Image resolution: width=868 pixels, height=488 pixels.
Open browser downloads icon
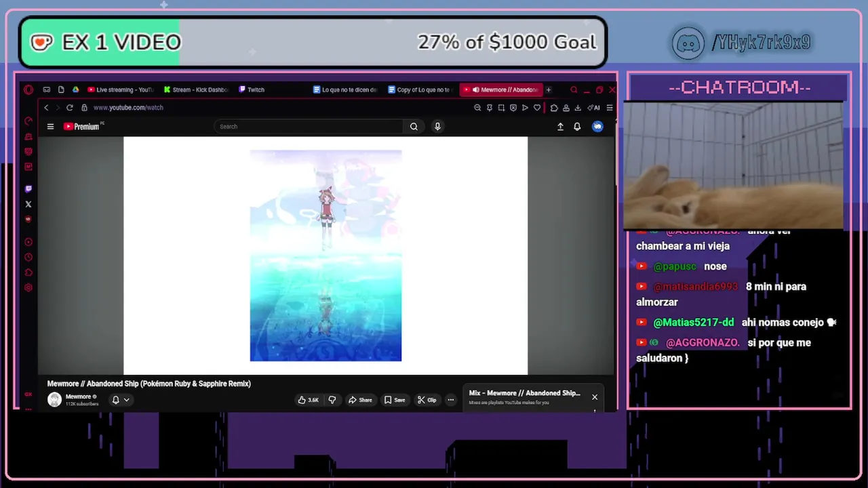(578, 108)
